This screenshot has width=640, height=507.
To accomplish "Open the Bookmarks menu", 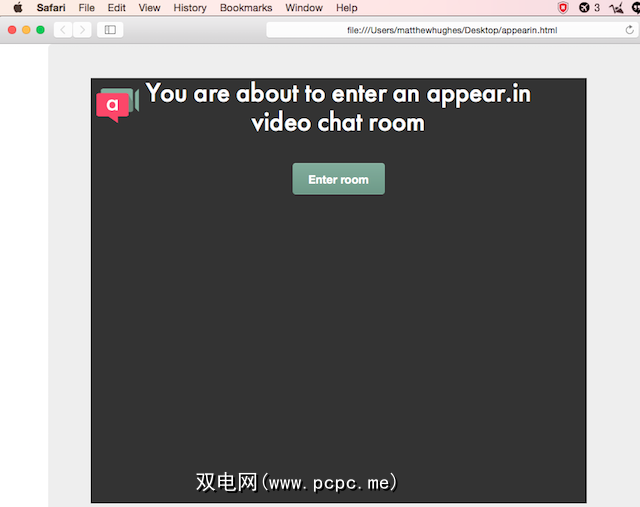I will click(x=246, y=8).
